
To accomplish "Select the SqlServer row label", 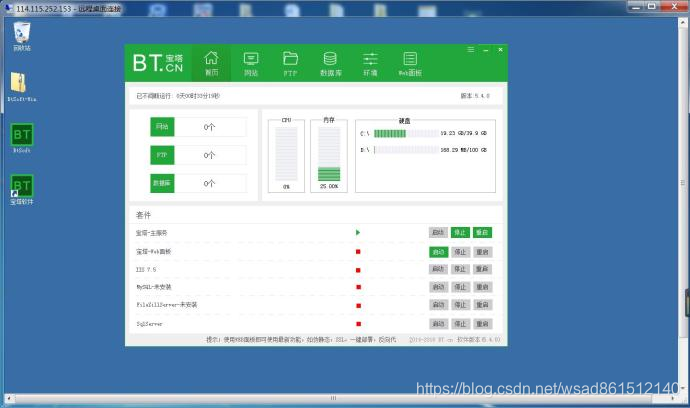I will click(x=149, y=324).
